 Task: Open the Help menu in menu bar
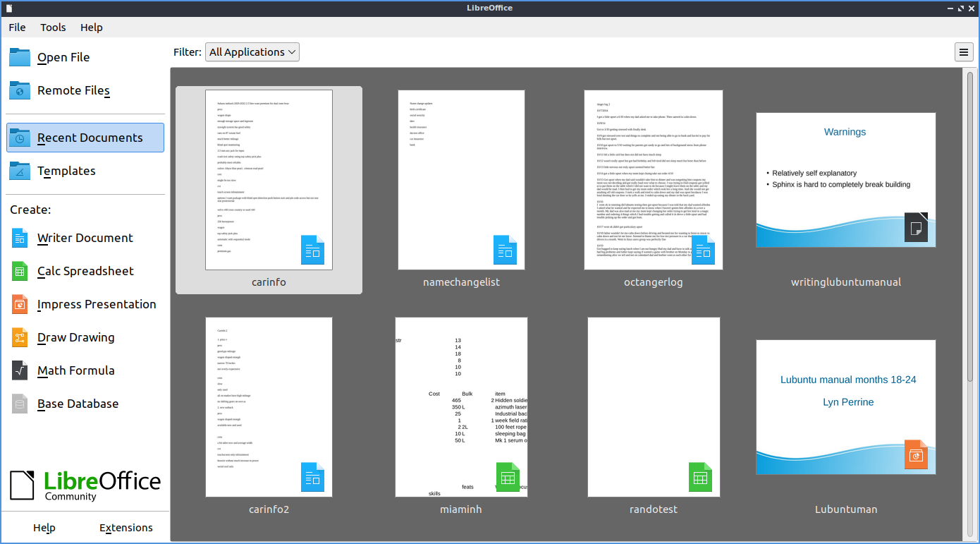pyautogui.click(x=92, y=28)
